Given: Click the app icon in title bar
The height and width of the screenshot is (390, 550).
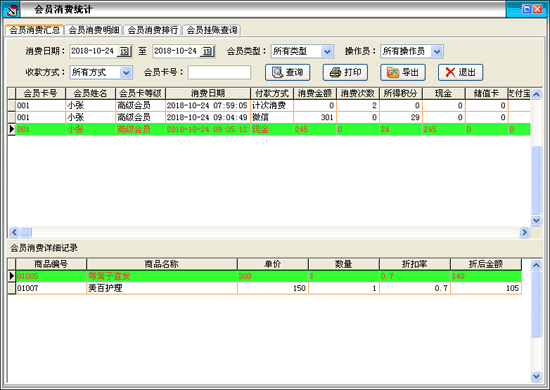Looking at the screenshot, I should 11,9.
